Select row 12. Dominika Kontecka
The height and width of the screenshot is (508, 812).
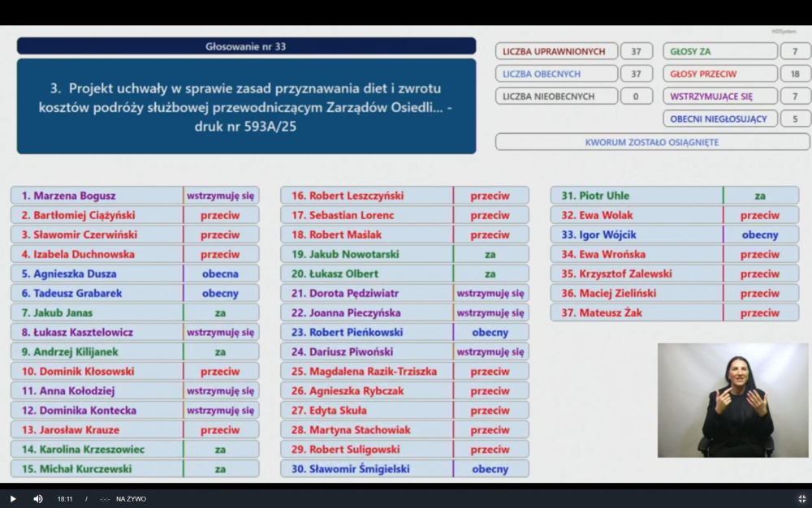click(x=135, y=411)
